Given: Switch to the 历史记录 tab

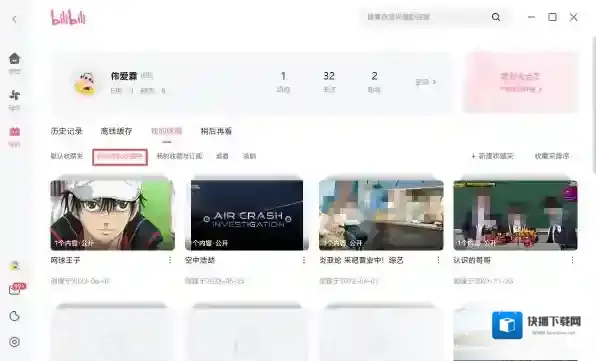Looking at the screenshot, I should click(x=67, y=131).
